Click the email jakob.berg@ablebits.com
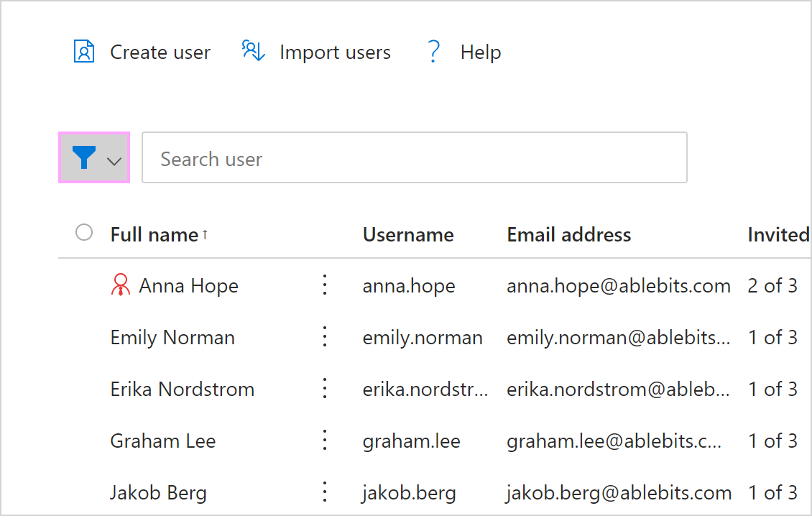Viewport: 812px width, 516px height. 619,493
